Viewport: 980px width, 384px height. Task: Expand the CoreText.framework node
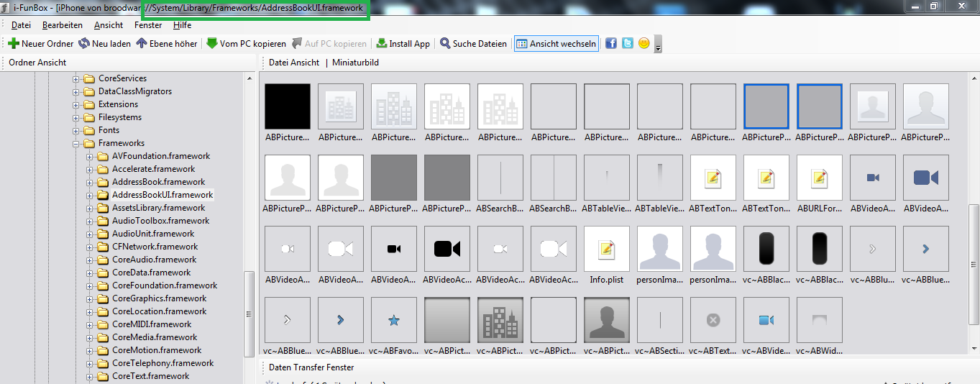pos(90,376)
